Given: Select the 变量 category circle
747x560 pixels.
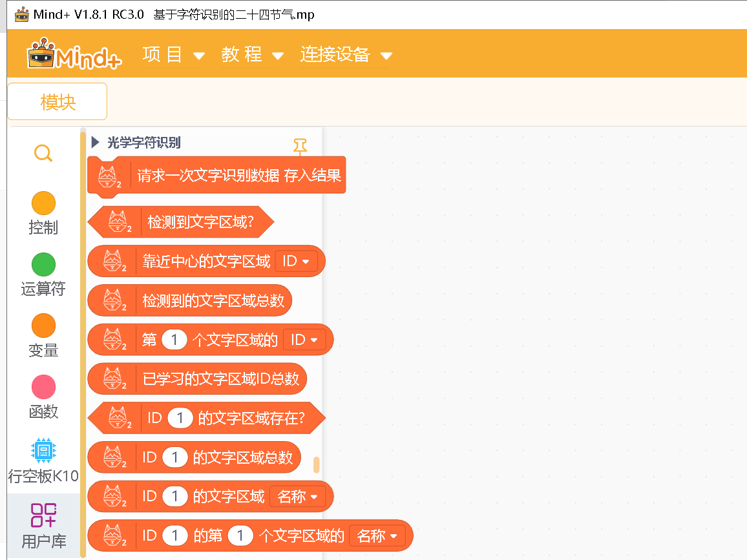Looking at the screenshot, I should (43, 326).
